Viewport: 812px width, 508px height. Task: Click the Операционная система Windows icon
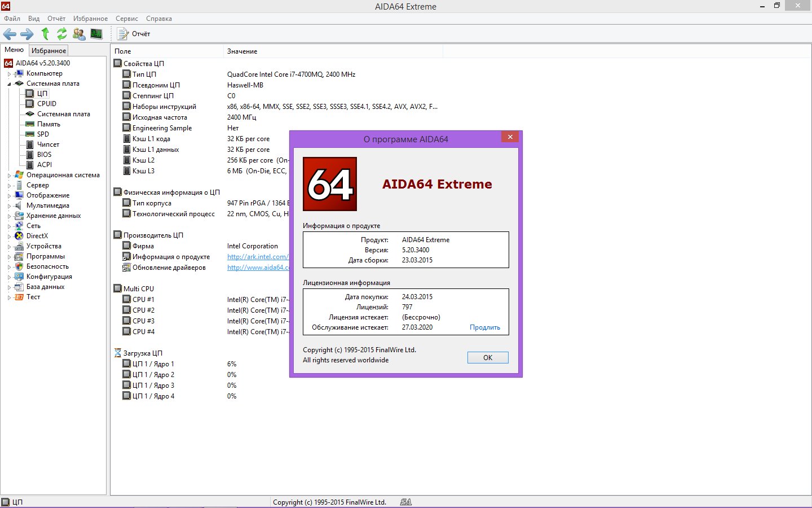pos(19,175)
